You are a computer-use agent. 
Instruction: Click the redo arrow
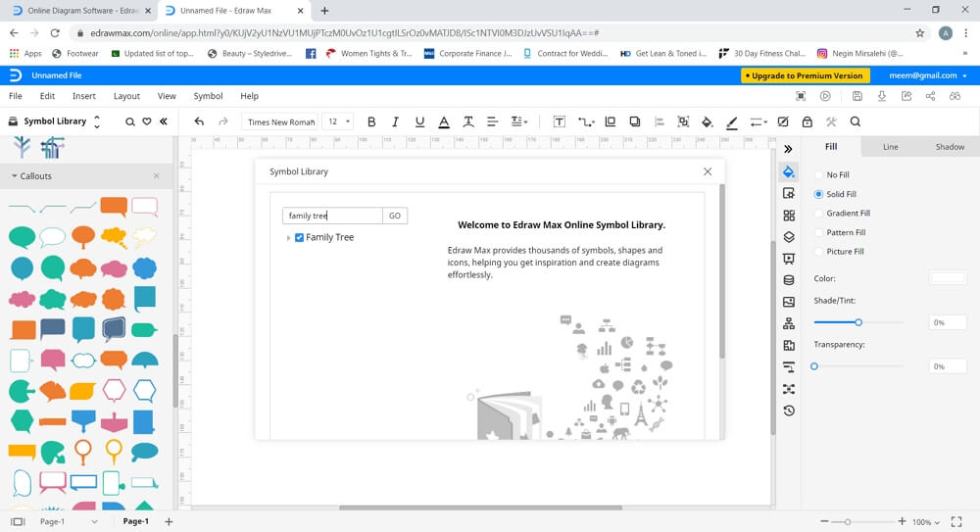tap(223, 121)
